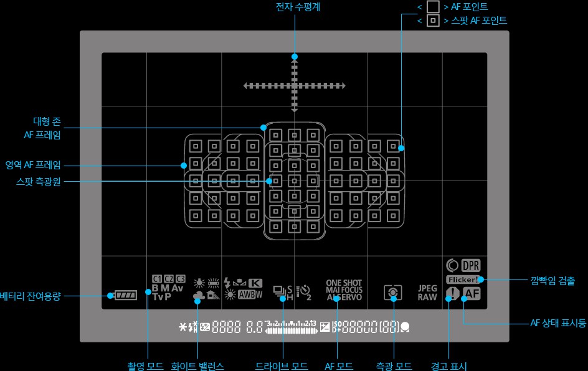588x371 pixels.
Task: Click the JPEG RAW image type indicator
Action: (427, 293)
